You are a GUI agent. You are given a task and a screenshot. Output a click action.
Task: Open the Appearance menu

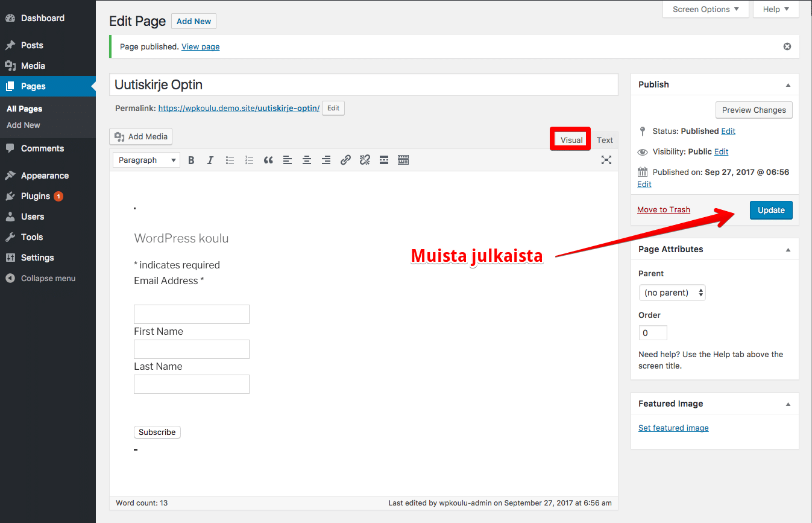48,176
